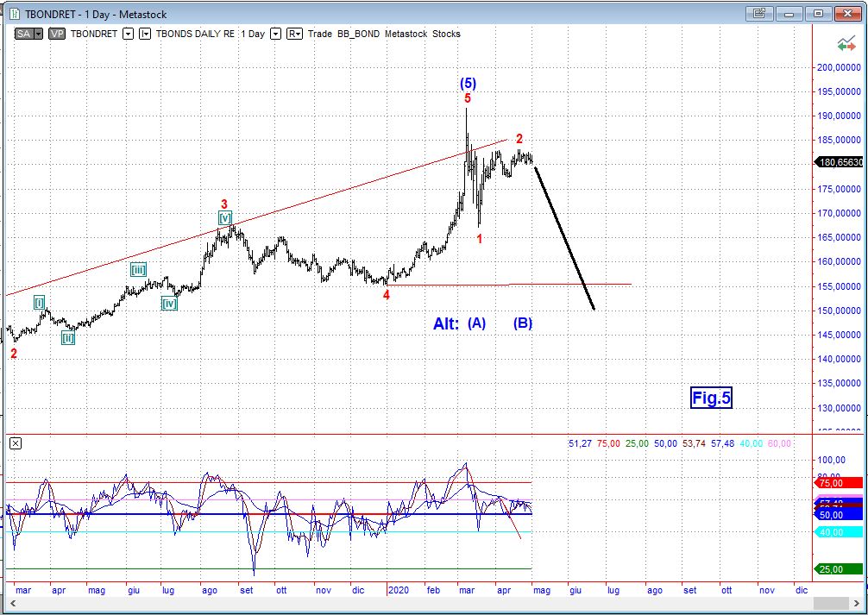Image resolution: width=868 pixels, height=615 pixels.
Task: Open the I indicator dropdown
Action: pos(144,34)
